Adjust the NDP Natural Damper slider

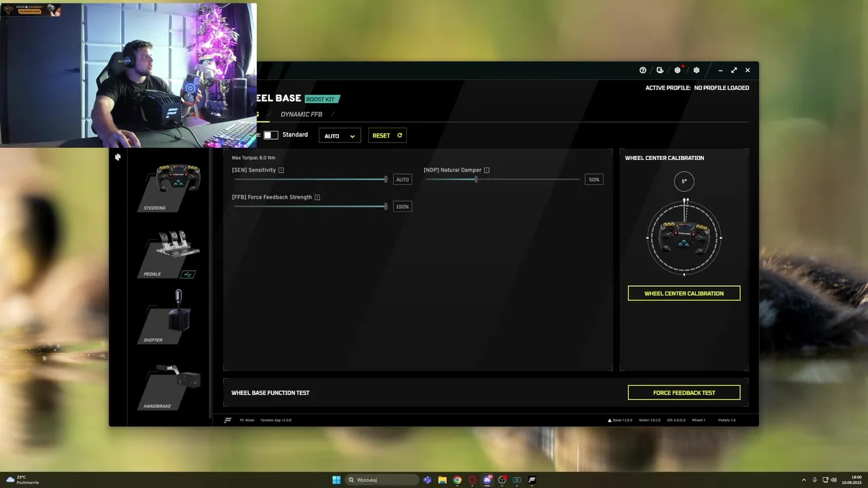(x=502, y=180)
